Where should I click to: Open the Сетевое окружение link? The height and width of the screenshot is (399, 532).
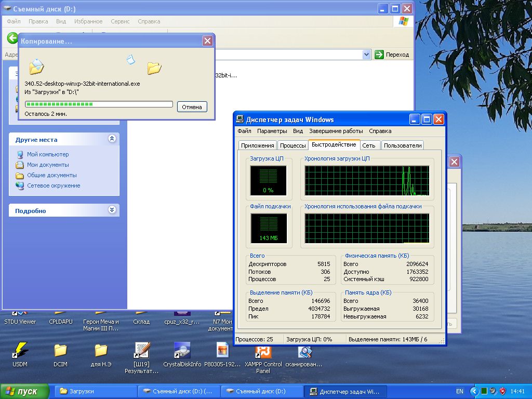pyautogui.click(x=54, y=185)
